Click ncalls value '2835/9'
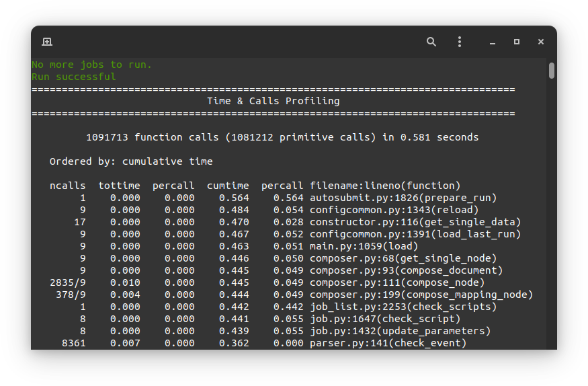Image resolution: width=588 pixels, height=386 pixels. 67,282
